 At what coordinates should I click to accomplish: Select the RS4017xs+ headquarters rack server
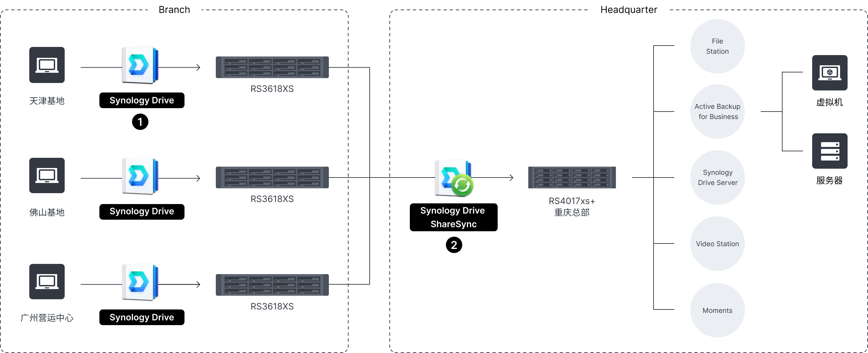click(572, 178)
